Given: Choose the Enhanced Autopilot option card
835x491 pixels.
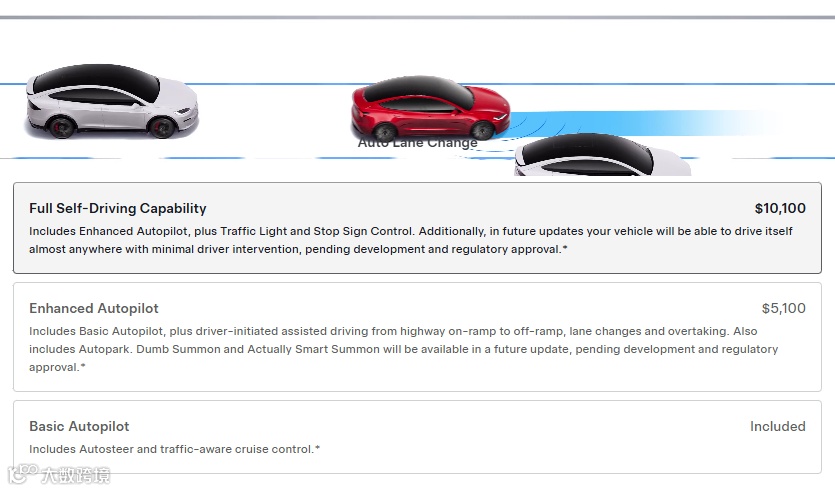Looking at the screenshot, I should pos(417,337).
